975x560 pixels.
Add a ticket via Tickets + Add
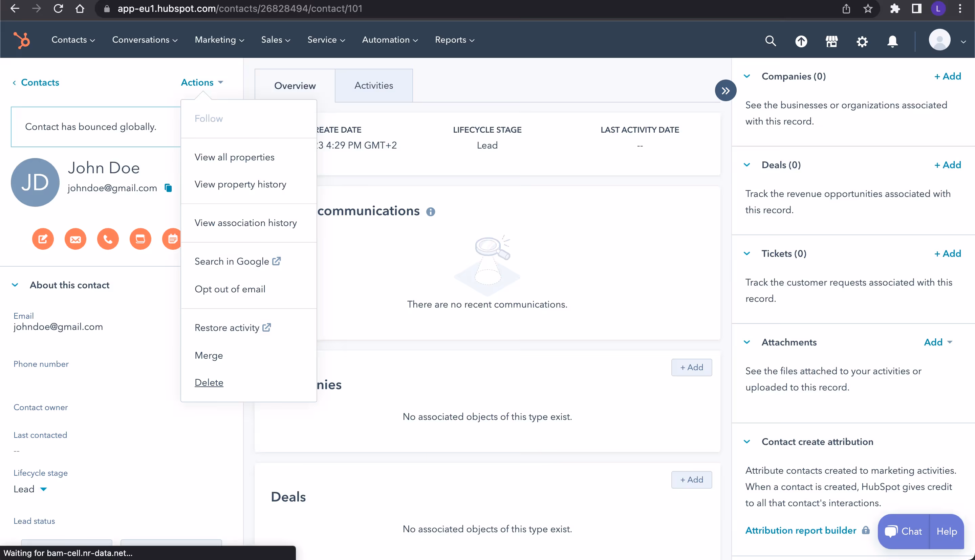pos(948,253)
